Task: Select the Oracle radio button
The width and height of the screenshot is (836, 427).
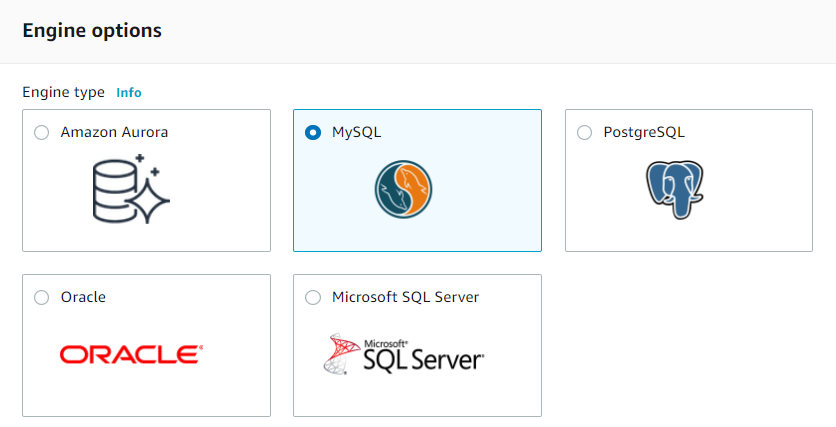Action: pyautogui.click(x=41, y=297)
